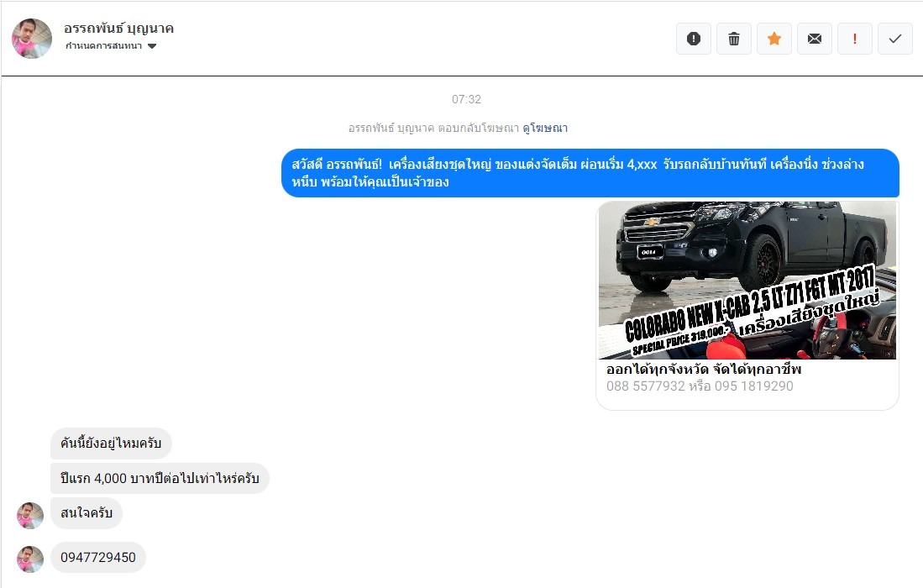Click the red exclamation priority icon

point(855,39)
